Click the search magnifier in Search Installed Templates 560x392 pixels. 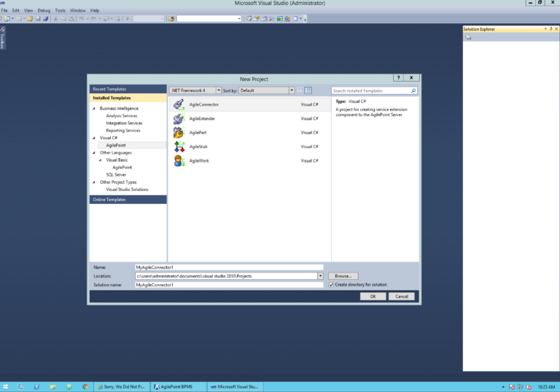(x=413, y=90)
